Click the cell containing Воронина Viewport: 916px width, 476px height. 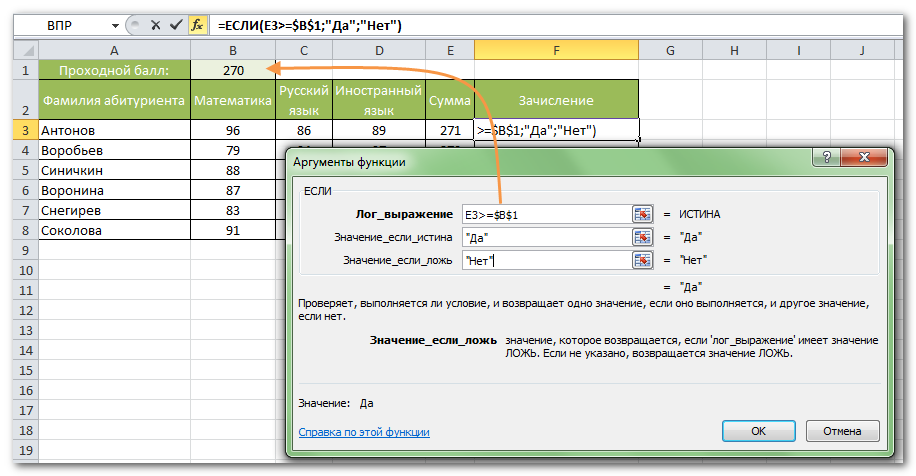(114, 190)
